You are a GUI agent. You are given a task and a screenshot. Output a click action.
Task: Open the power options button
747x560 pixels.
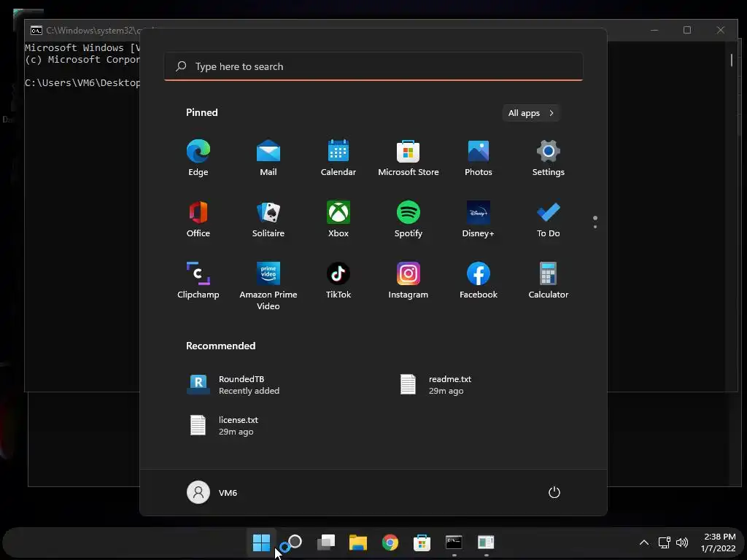(554, 492)
